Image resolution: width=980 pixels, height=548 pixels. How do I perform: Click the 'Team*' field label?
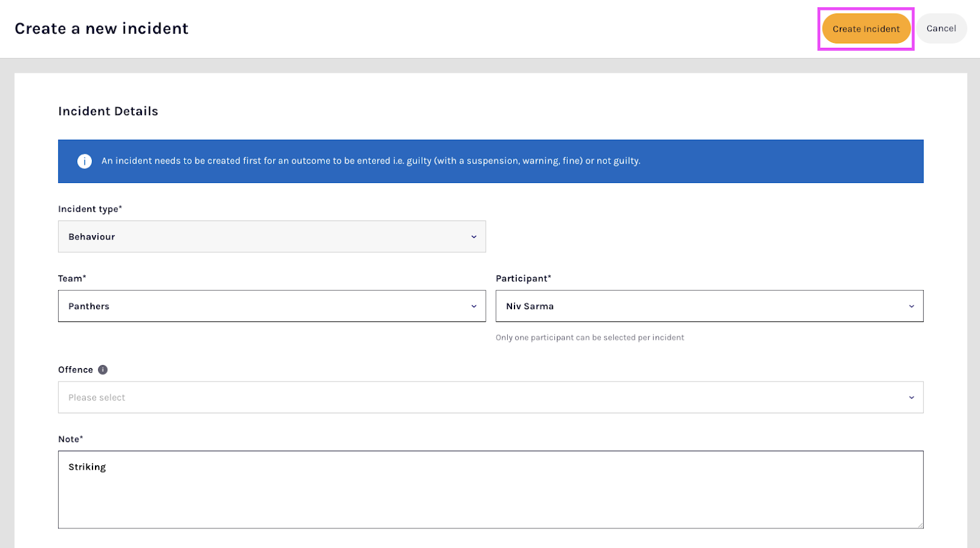tap(72, 279)
